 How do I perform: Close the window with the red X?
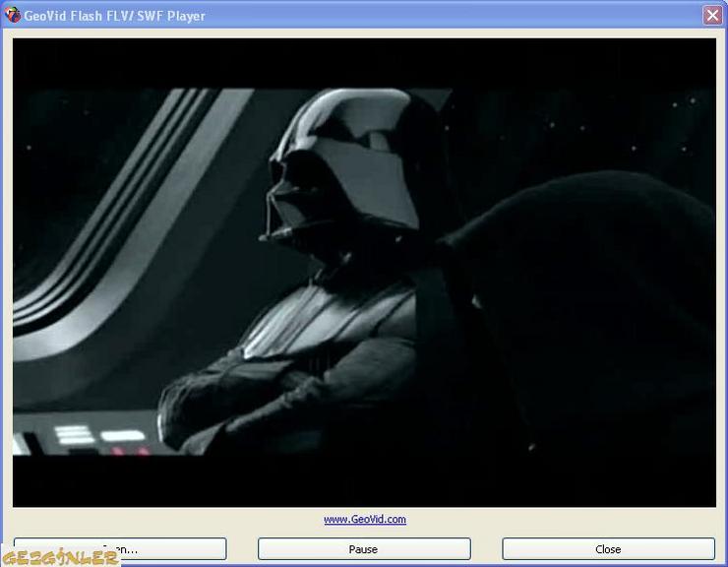712,16
